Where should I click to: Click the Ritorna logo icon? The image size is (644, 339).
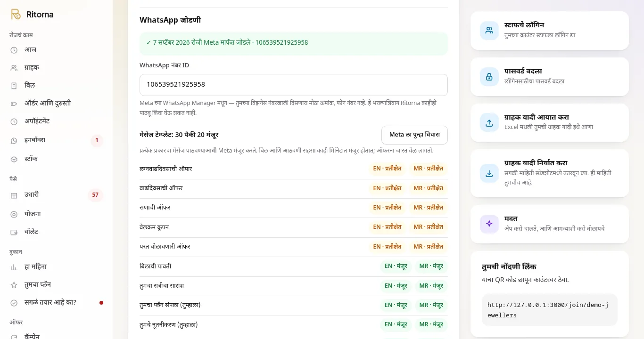click(16, 14)
